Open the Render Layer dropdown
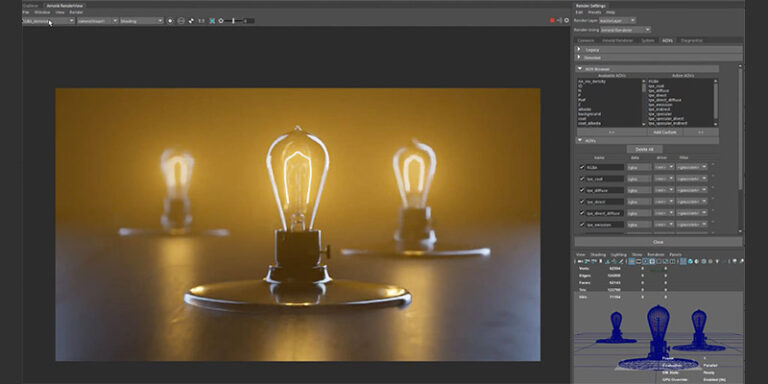The image size is (768, 384). [617, 21]
